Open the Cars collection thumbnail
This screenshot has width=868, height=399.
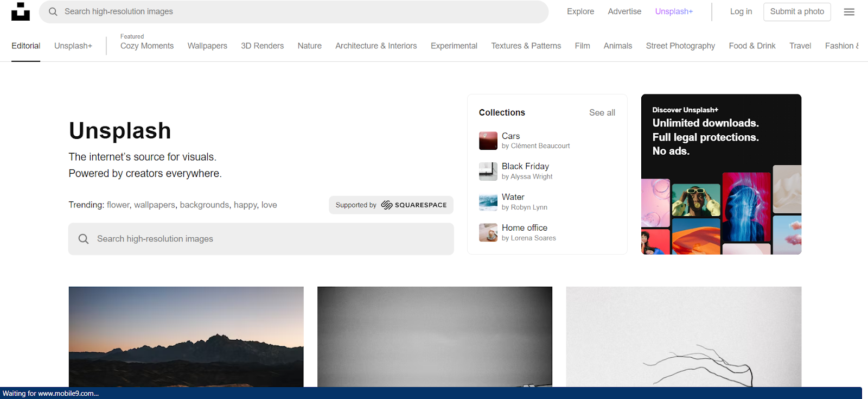tap(488, 141)
